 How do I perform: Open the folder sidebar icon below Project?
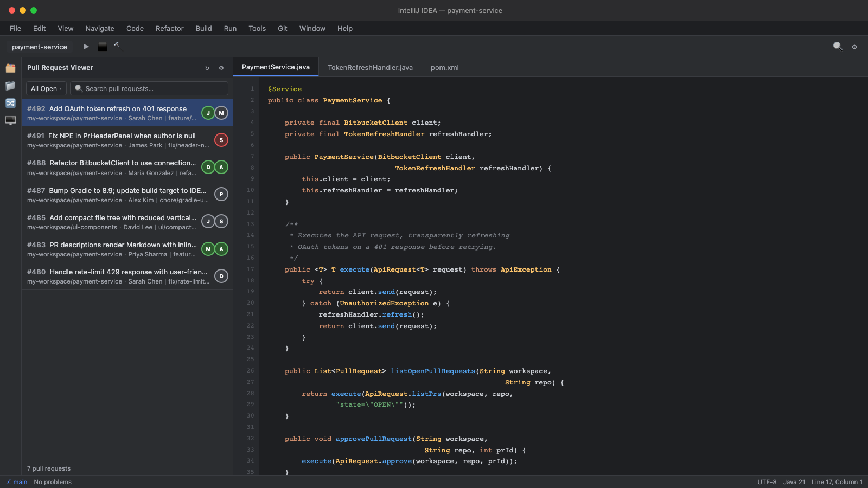pyautogui.click(x=10, y=86)
